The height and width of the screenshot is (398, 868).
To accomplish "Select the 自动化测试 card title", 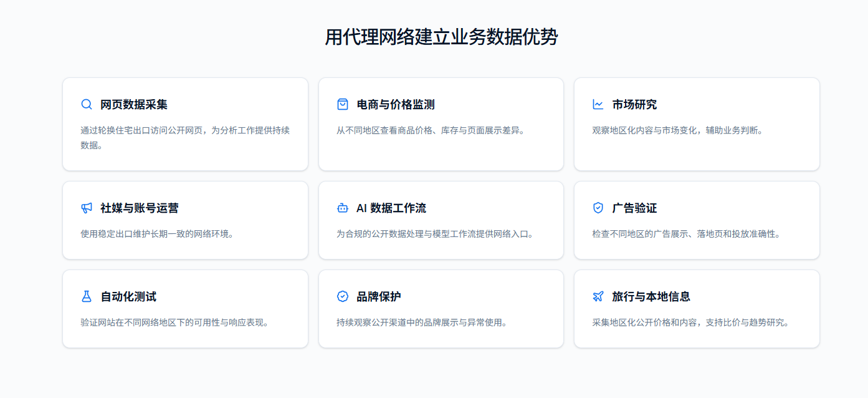I will point(128,296).
